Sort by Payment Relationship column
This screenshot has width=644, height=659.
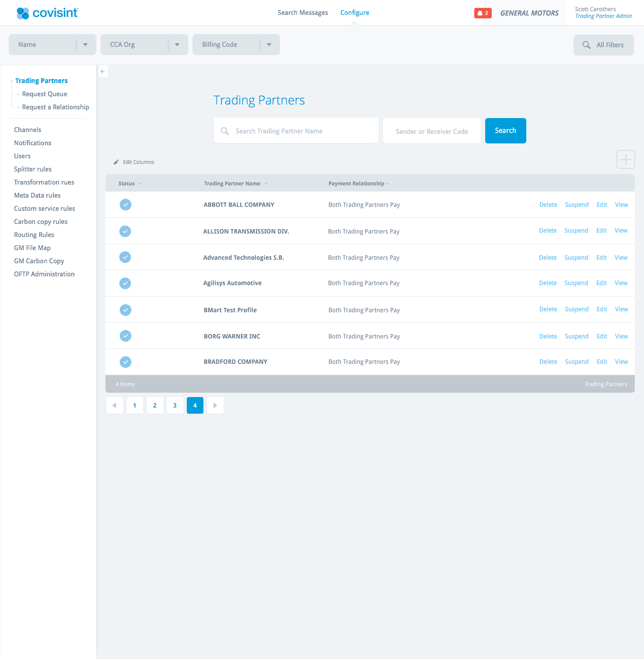coord(358,184)
